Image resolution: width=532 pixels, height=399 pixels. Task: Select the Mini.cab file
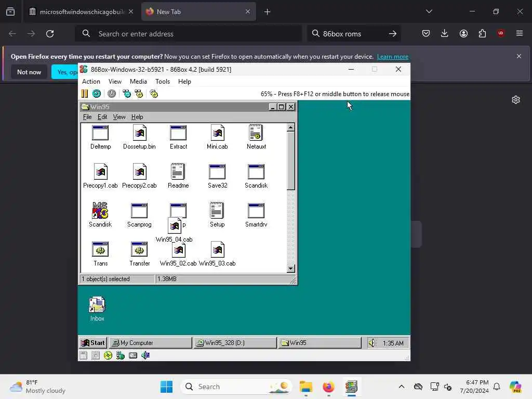217,137
